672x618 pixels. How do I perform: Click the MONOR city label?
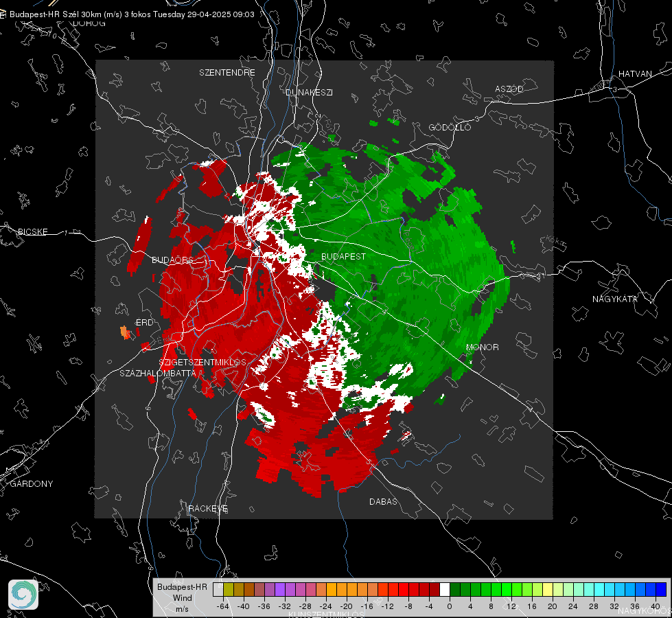(482, 347)
